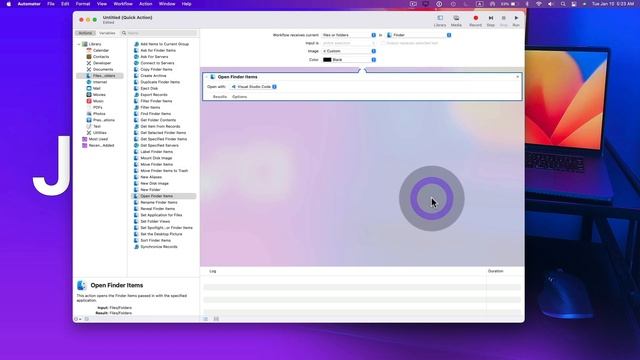
Task: Click gear menu at library bottom
Action: pos(77,319)
